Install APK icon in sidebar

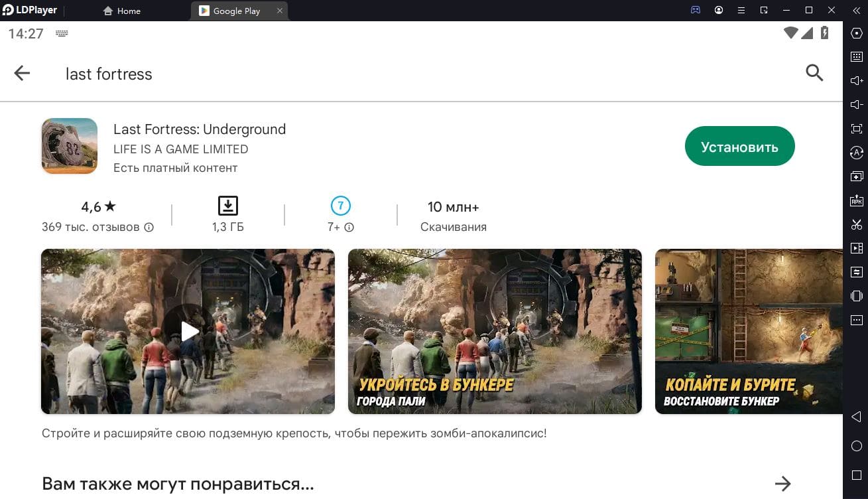[x=856, y=200]
